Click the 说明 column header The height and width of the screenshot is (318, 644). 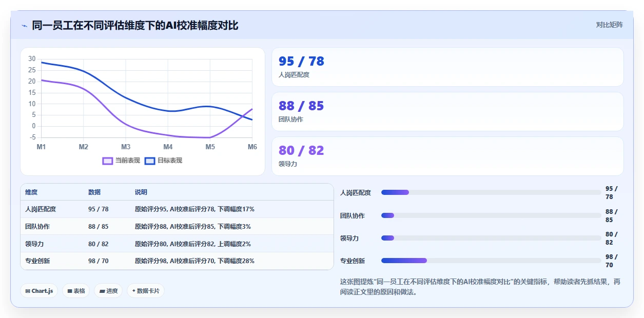tap(141, 192)
